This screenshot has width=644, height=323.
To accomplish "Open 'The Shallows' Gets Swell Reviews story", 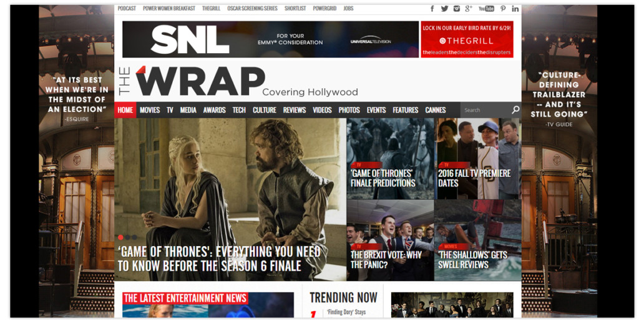I will [x=472, y=260].
